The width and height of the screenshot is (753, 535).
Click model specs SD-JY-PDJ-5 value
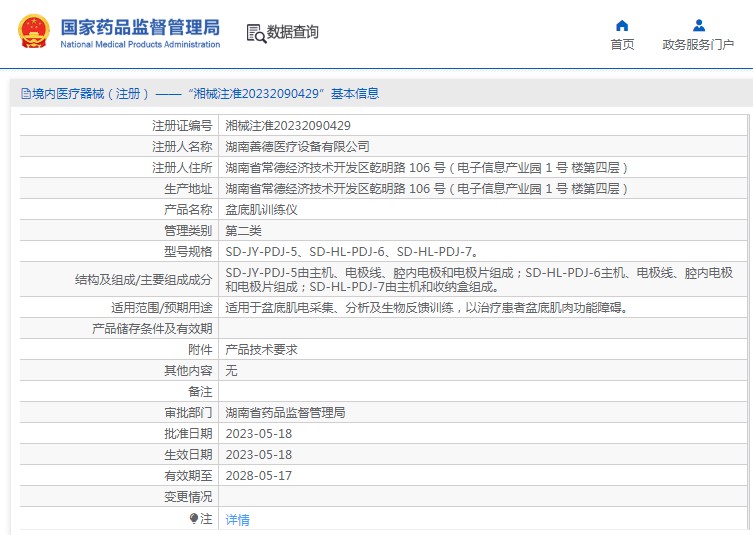click(x=352, y=252)
